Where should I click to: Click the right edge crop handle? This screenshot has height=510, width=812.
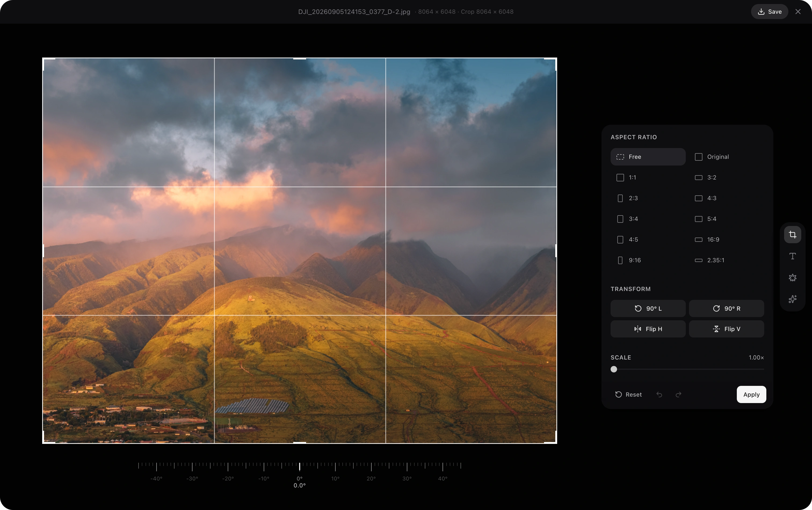[556, 251]
